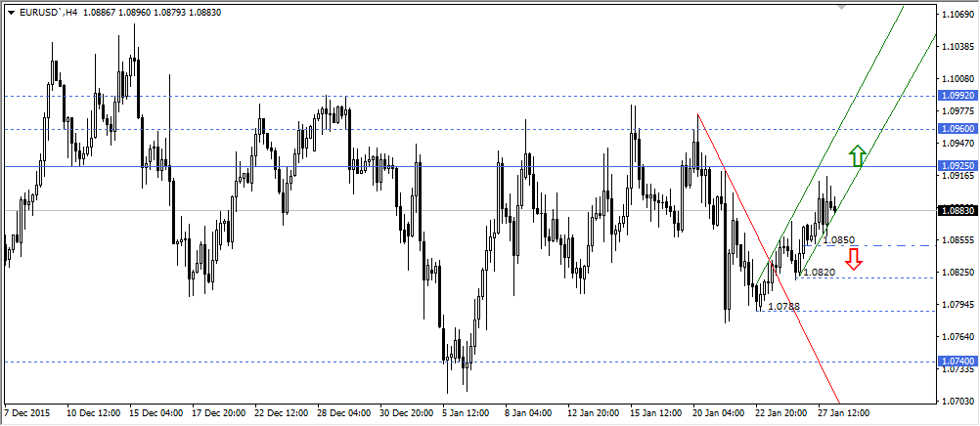Click the 1.08555 price axis value
This screenshot has width=980, height=426.
click(958, 239)
